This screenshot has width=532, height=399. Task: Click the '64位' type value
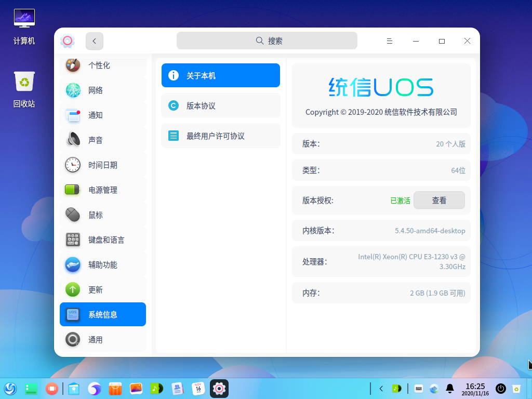click(x=458, y=170)
